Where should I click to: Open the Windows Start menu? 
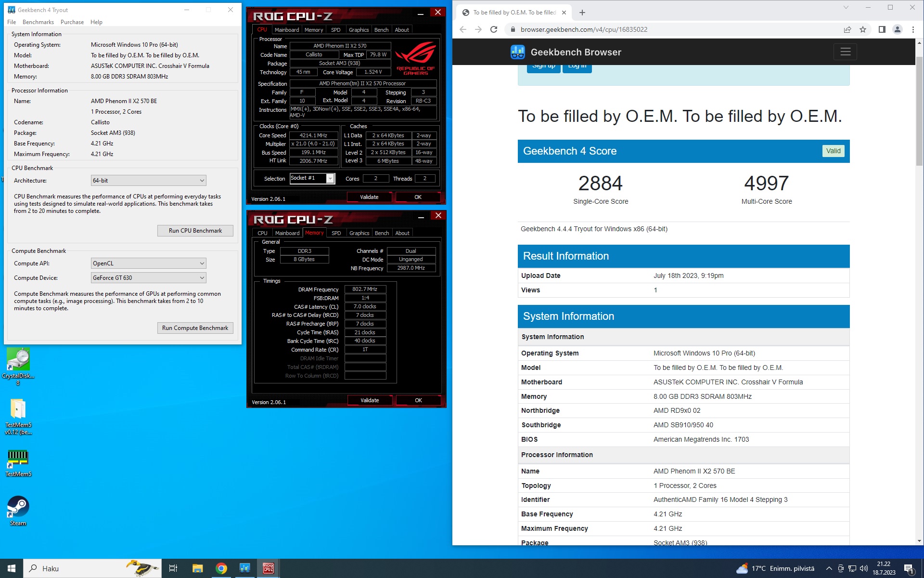tap(12, 568)
